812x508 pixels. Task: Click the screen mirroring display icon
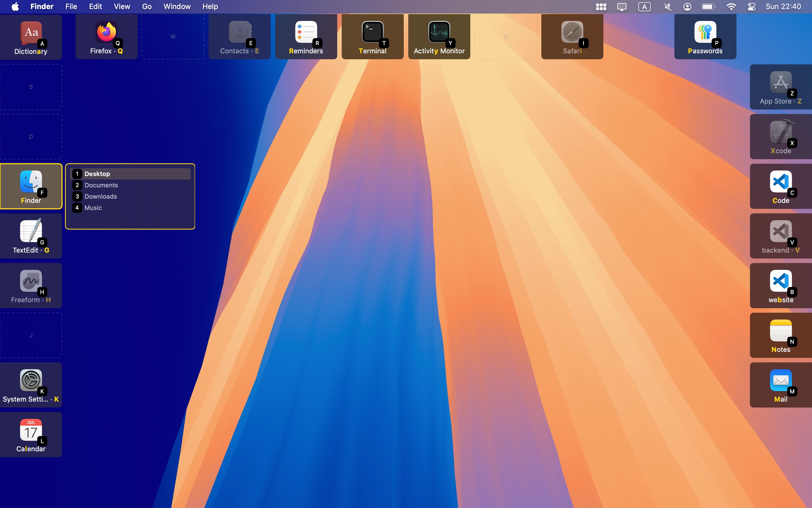(x=622, y=7)
